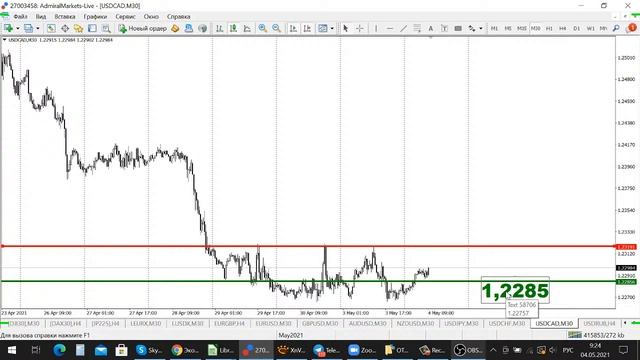Switch to M15 timeframe
This screenshot has width=640, height=360.
click(522, 28)
